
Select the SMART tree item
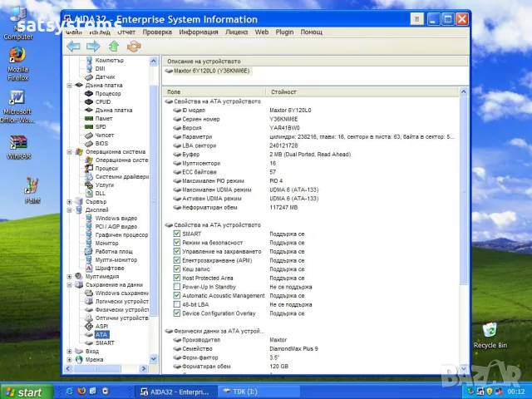tap(105, 342)
